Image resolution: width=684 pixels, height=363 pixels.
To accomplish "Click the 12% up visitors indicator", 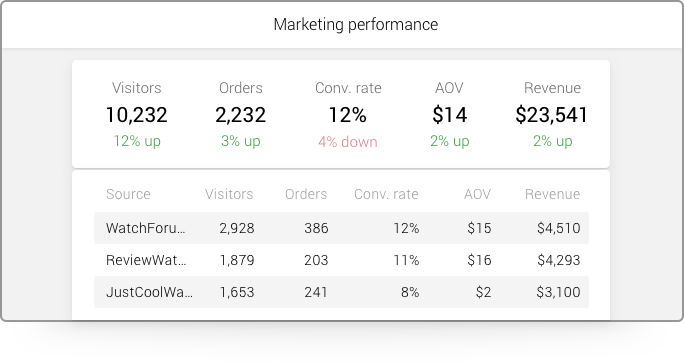I will click(x=137, y=141).
